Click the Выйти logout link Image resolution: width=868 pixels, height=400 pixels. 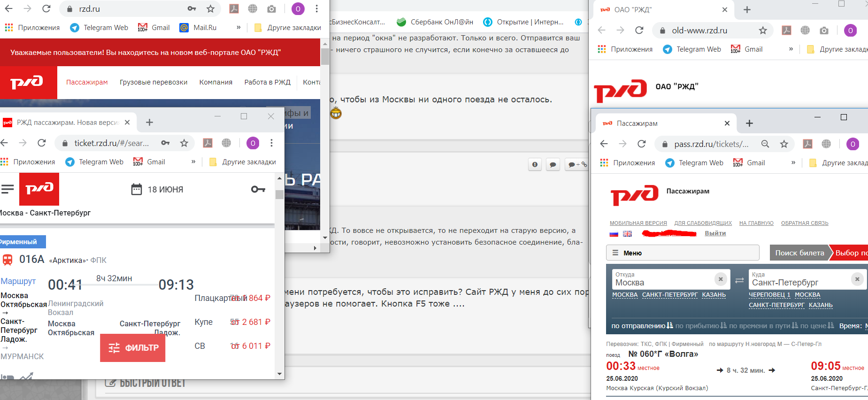(x=715, y=233)
